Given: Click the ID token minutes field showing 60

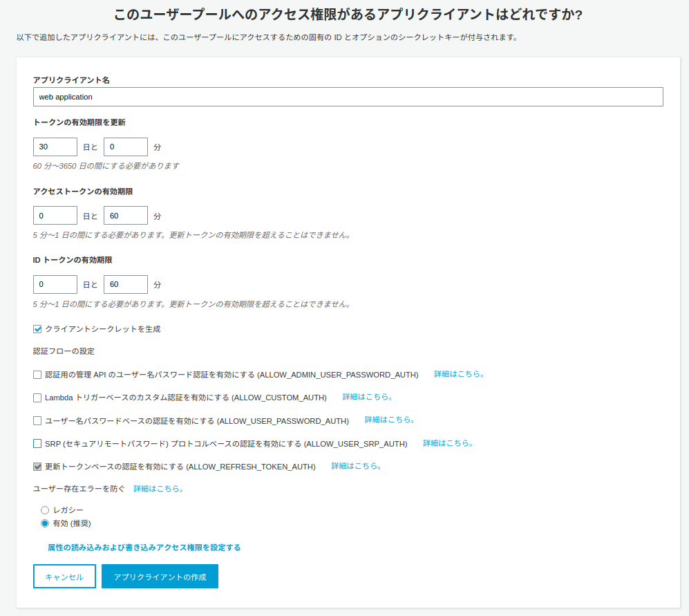Looking at the screenshot, I should pos(125,284).
